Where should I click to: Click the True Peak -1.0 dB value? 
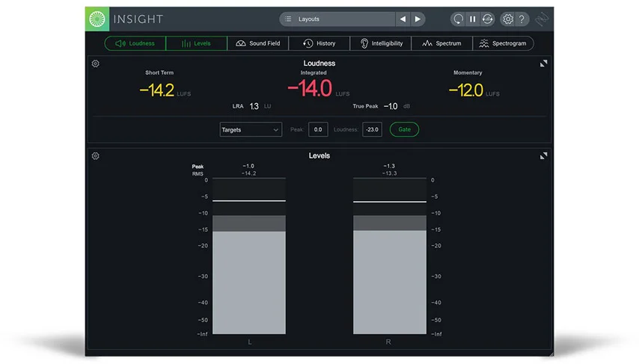391,106
